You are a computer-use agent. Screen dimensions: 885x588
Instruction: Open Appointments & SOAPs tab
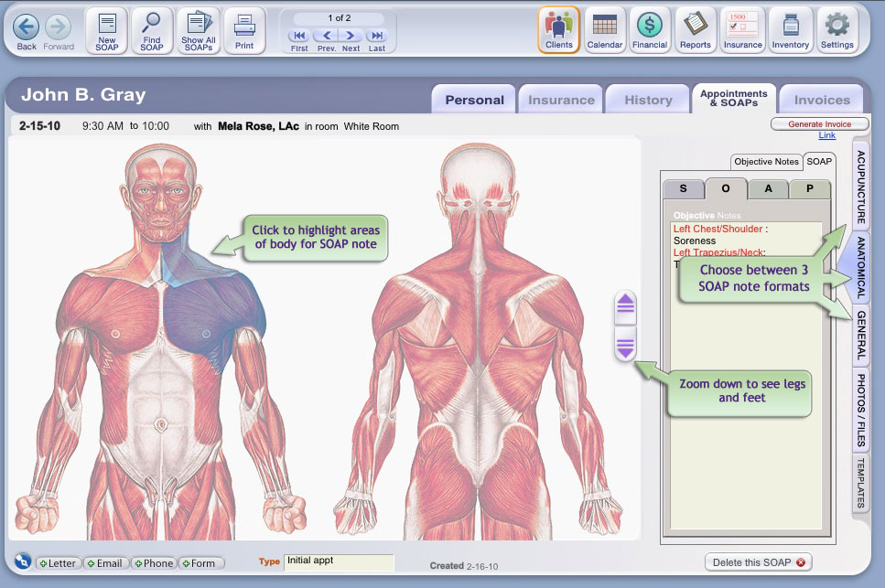[x=734, y=99]
